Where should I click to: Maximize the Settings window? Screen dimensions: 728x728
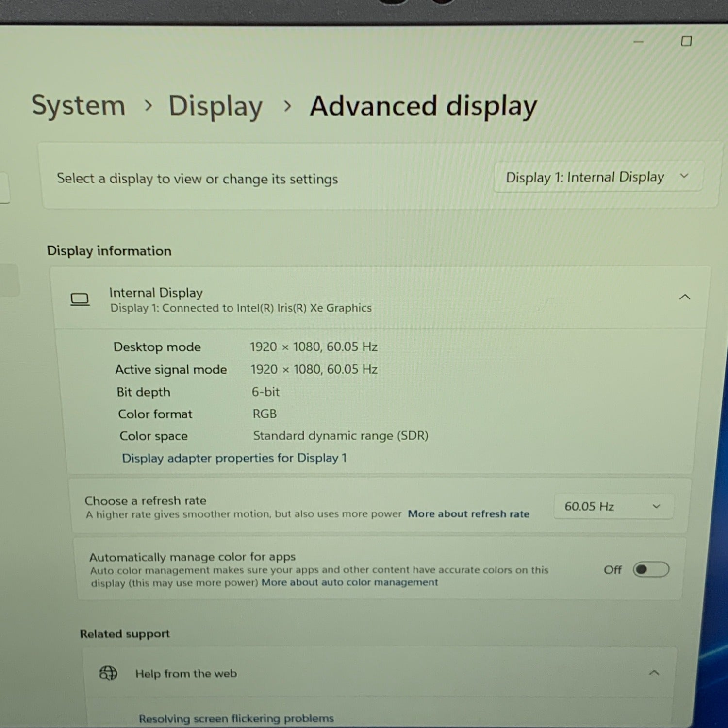(686, 41)
